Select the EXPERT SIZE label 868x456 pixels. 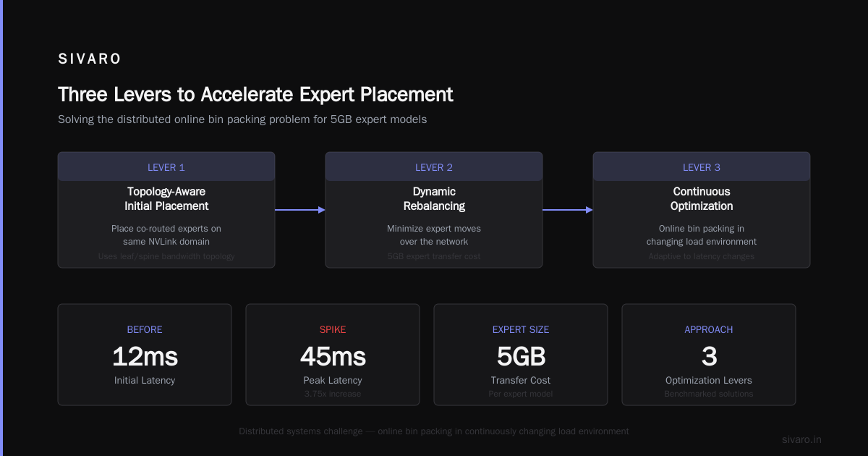(x=521, y=329)
